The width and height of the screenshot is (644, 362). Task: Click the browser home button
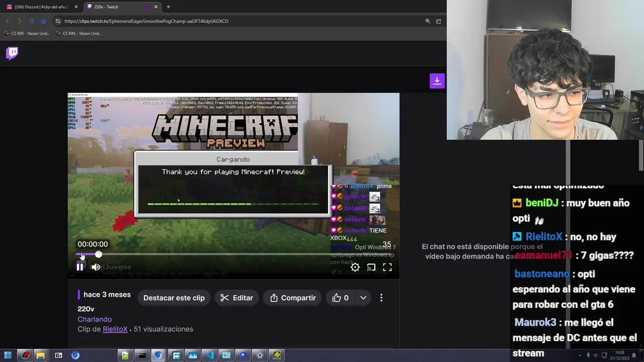(x=43, y=21)
